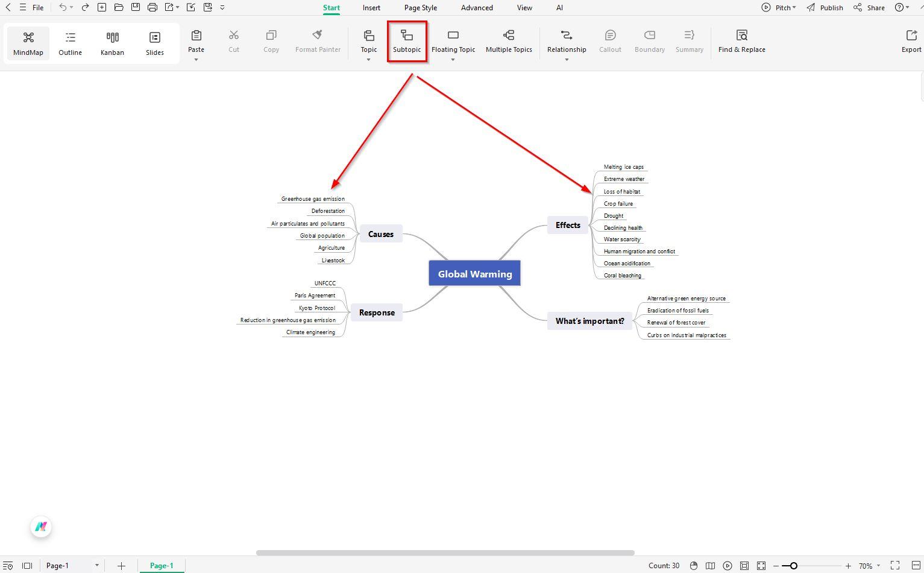Click the horizontal scrollbar below the canvas
This screenshot has height=573, width=924.
(x=445, y=552)
